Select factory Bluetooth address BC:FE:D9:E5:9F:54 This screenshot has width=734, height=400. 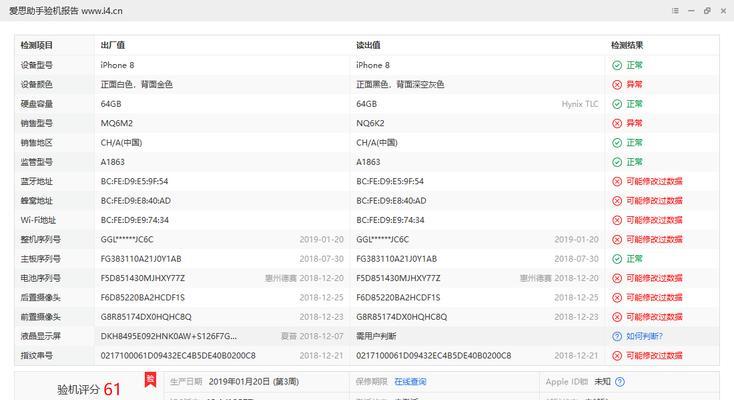(x=134, y=181)
